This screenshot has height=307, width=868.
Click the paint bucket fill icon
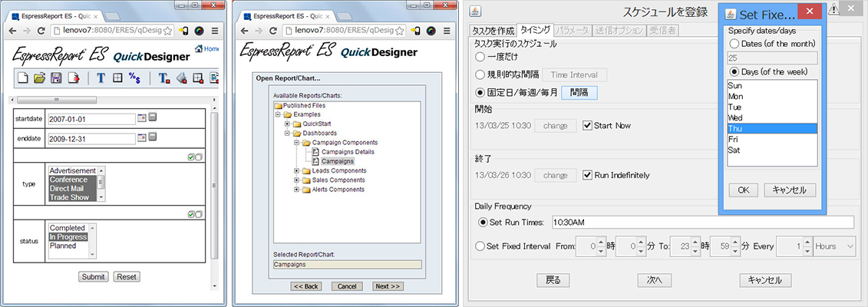(x=180, y=78)
